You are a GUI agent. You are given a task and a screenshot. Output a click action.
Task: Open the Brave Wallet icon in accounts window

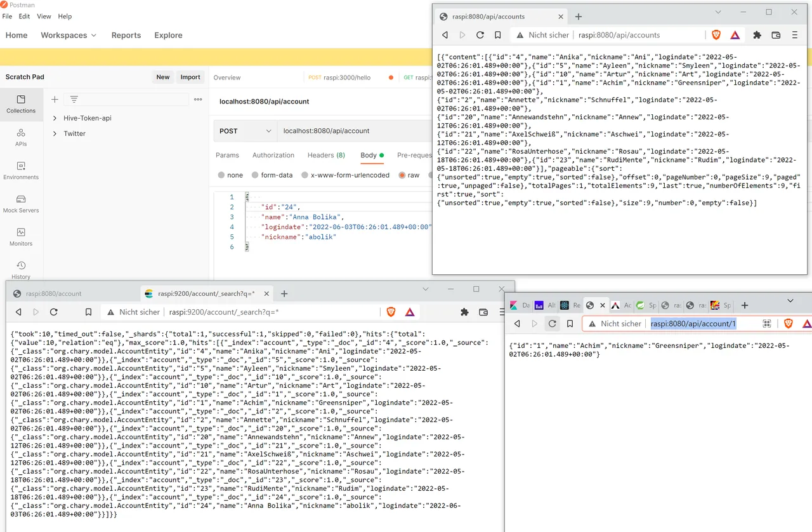(775, 35)
